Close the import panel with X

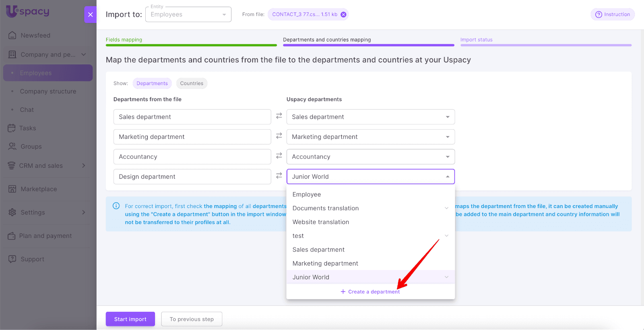click(90, 14)
